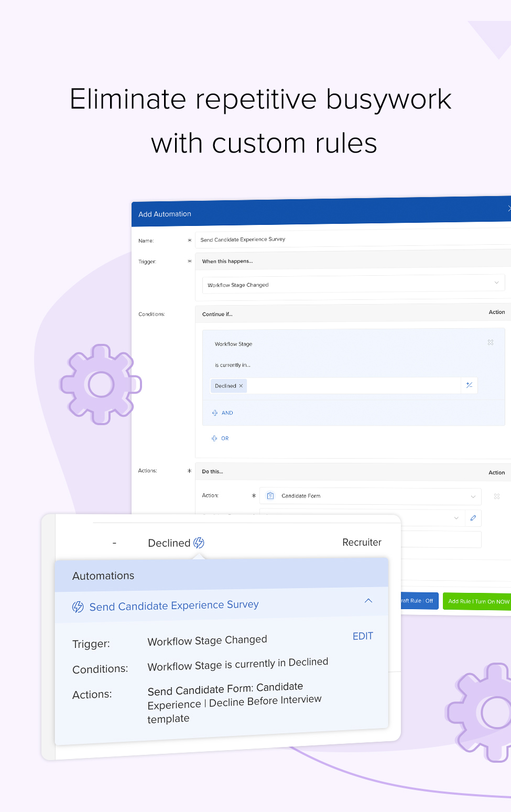Remove the Declined tag with its x
This screenshot has height=812, width=511.
coord(241,385)
